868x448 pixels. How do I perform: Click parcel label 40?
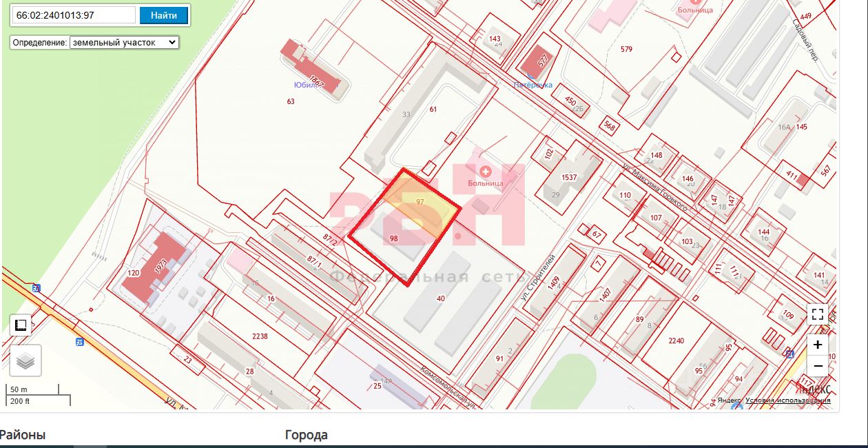coord(441,298)
